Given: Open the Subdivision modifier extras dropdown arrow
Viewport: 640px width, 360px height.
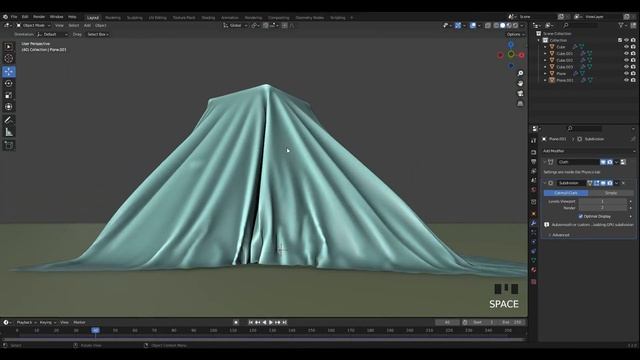Looking at the screenshot, I should pos(616,183).
